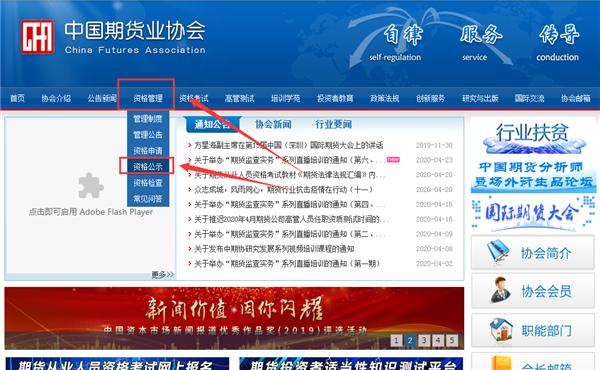Open the 中期协研究发展系列视频 notice
This screenshot has width=600, height=370.
coord(274,249)
